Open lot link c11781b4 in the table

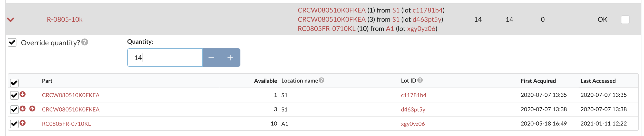414,95
